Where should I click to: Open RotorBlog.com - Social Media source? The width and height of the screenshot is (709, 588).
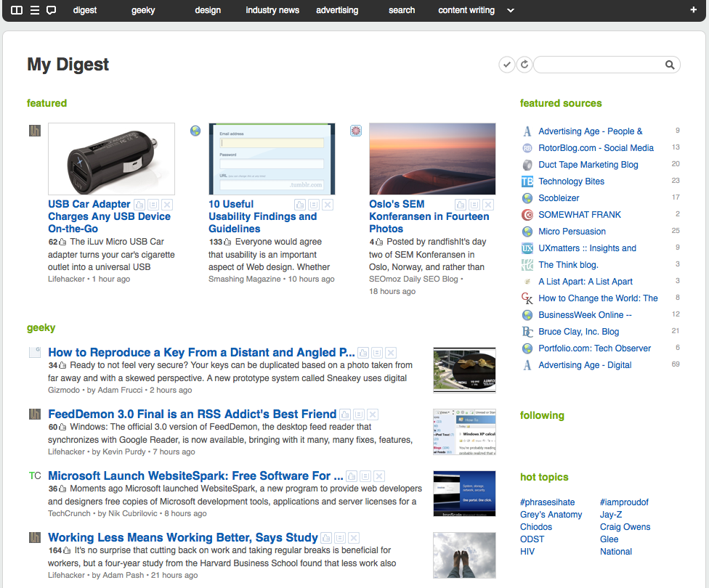[596, 148]
